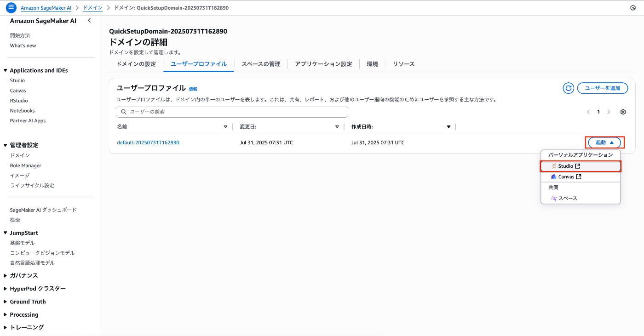Switch to 環境 tab
The height and width of the screenshot is (336, 644).
point(372,64)
